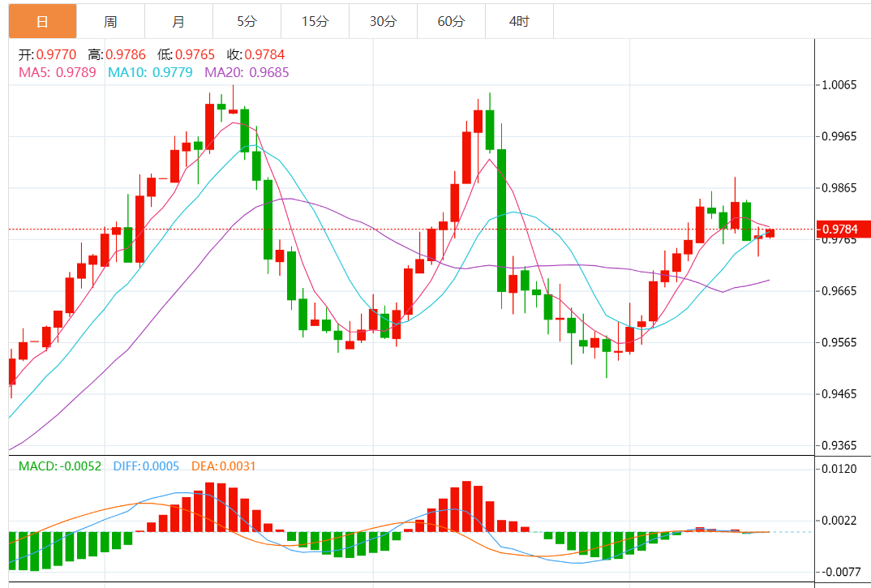
Task: Open the 5分 timeframe tab
Action: pyautogui.click(x=247, y=22)
